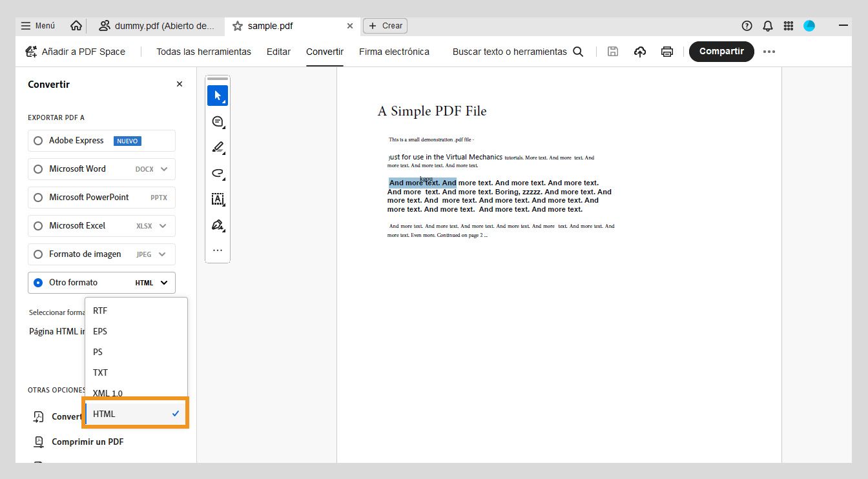Click the print icon

667,52
